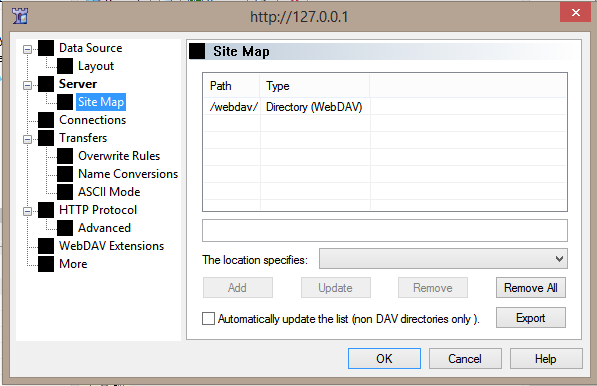Click the icon beside Connections

pos(46,120)
